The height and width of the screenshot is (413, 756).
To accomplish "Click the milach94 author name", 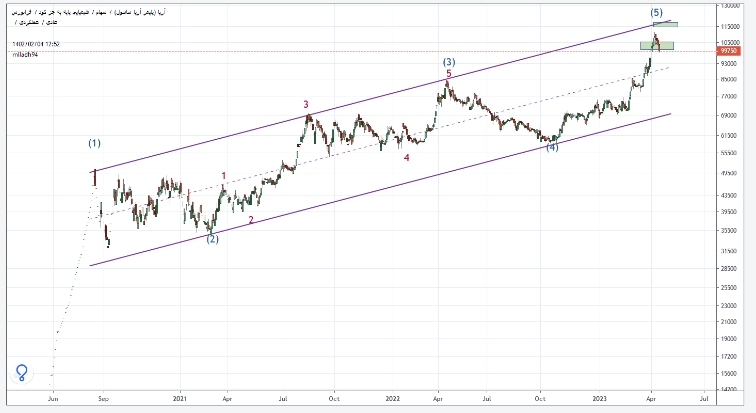I will point(26,55).
